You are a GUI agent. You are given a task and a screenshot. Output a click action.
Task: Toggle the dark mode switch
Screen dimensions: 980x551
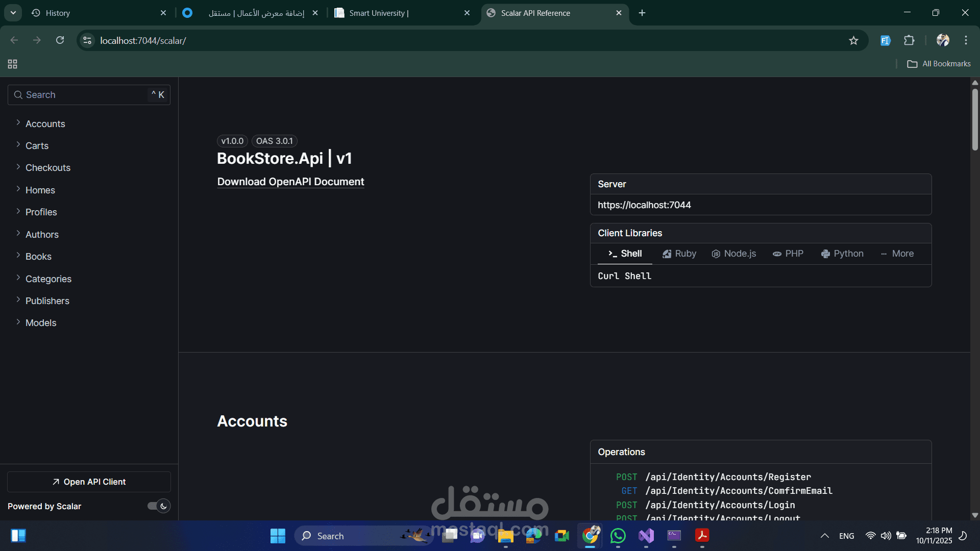click(159, 506)
